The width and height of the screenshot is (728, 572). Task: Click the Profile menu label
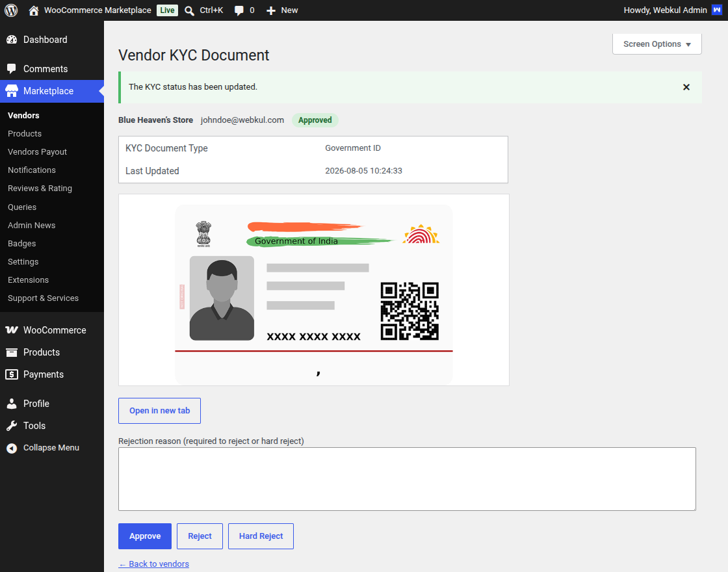(36, 404)
